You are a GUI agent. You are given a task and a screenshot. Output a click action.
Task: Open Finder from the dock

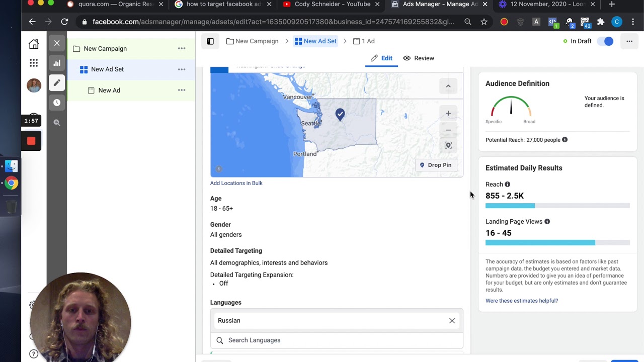click(11, 165)
